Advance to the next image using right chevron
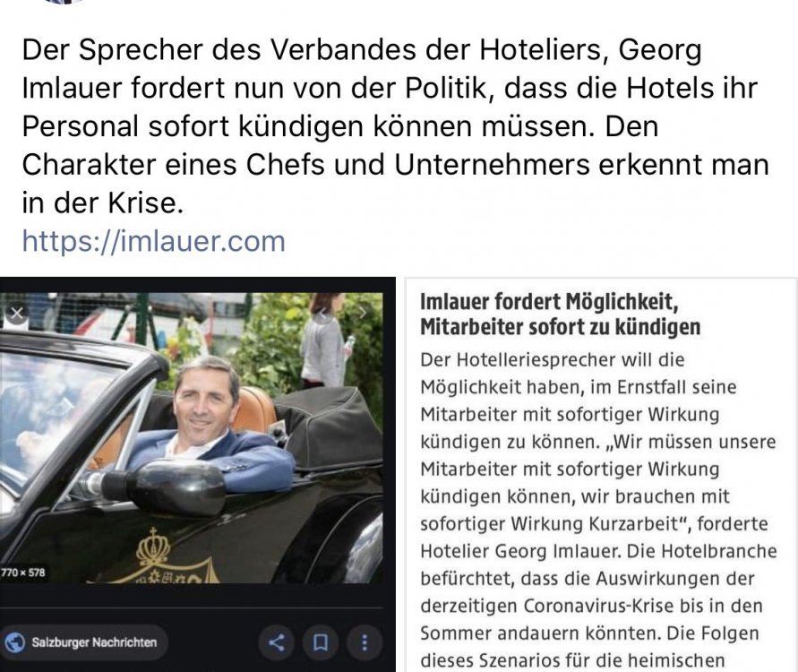 coord(363,312)
